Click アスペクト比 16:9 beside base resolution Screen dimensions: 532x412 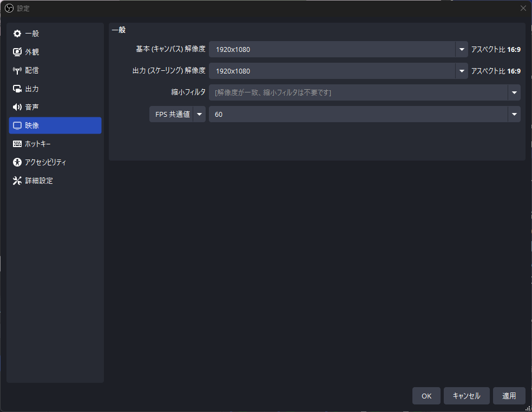pyautogui.click(x=496, y=50)
